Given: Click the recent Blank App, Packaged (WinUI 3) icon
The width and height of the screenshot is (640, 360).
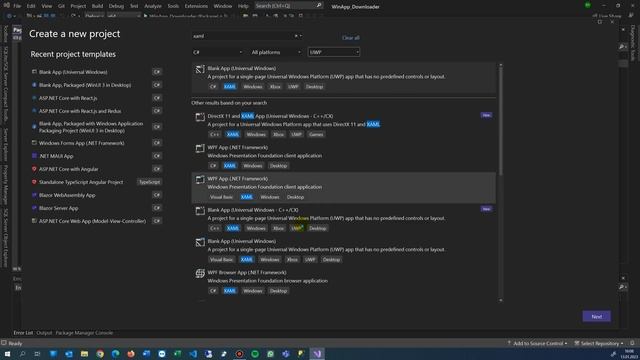Looking at the screenshot, I should click(34, 85).
